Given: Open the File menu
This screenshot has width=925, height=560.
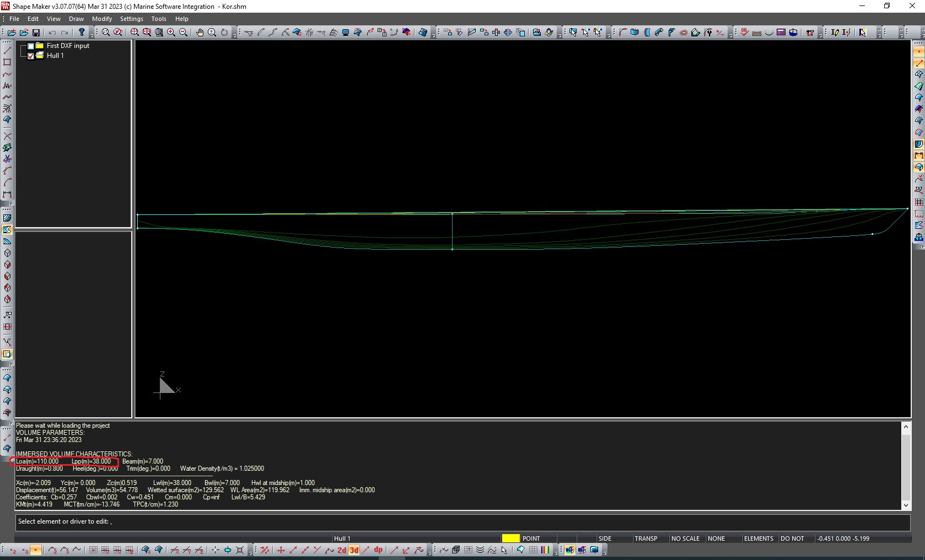Looking at the screenshot, I should (x=14, y=19).
